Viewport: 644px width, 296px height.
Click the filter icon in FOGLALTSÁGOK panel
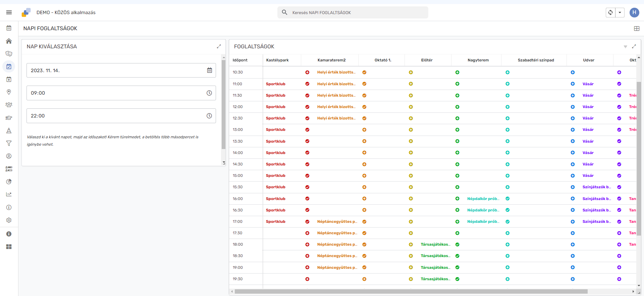pyautogui.click(x=625, y=47)
